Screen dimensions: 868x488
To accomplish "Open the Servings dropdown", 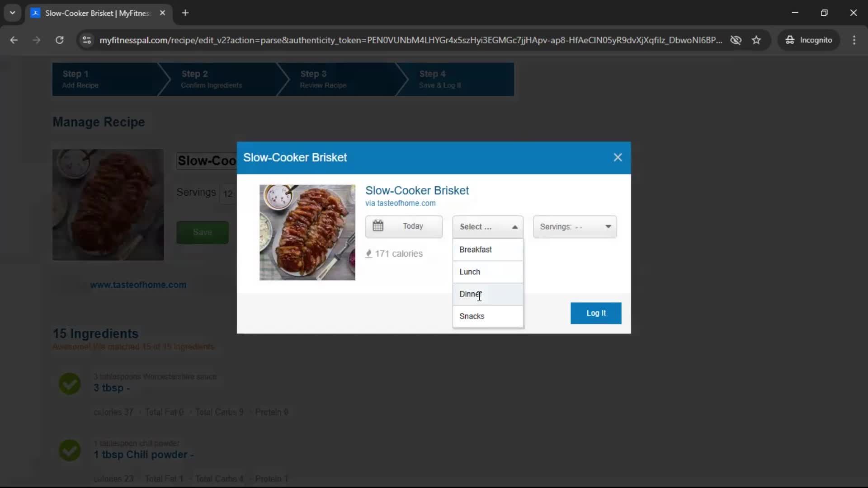I will (x=575, y=227).
